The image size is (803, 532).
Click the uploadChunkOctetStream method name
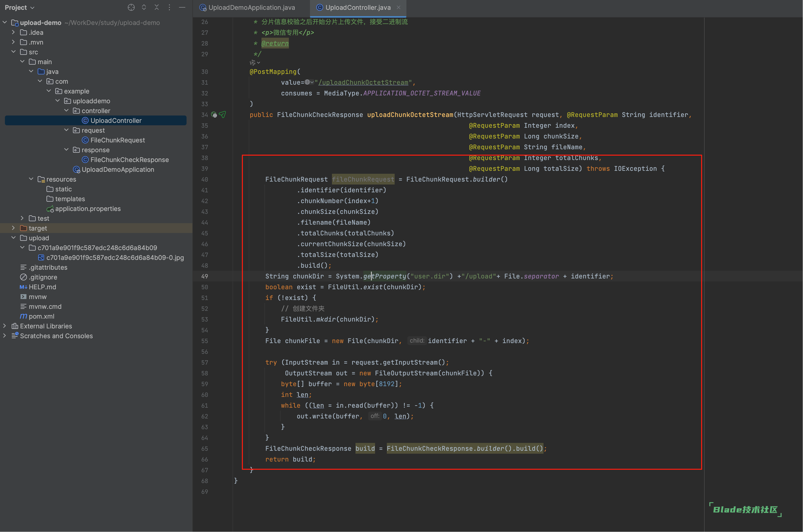[x=410, y=115]
